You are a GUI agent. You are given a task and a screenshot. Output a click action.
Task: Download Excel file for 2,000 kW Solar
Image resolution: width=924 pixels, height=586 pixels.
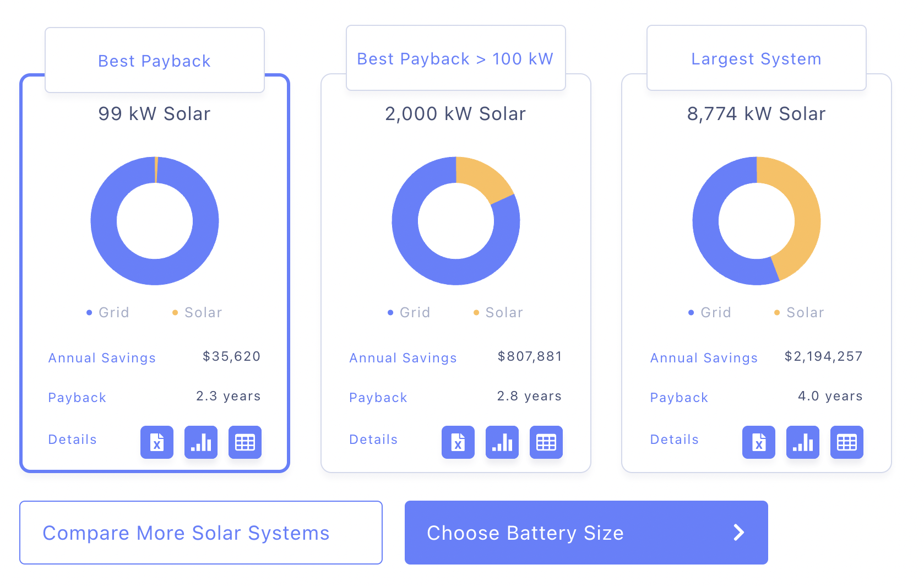458,442
